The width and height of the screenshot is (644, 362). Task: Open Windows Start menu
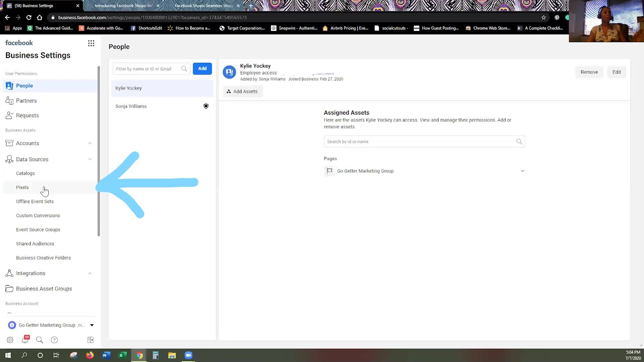[8, 355]
